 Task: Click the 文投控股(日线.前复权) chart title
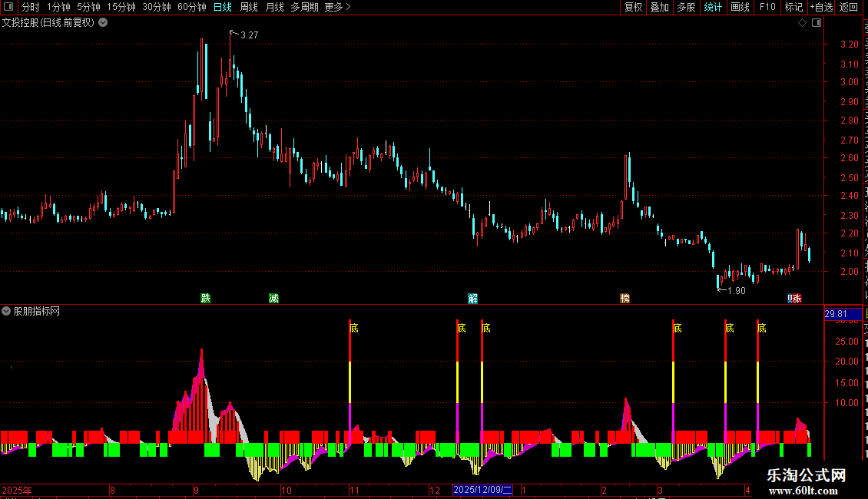48,23
